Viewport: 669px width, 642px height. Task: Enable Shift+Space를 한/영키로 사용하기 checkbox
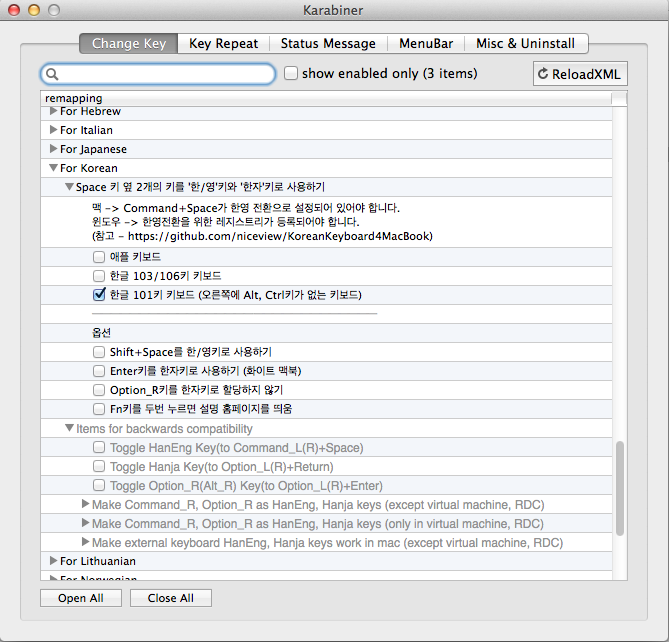coord(99,352)
